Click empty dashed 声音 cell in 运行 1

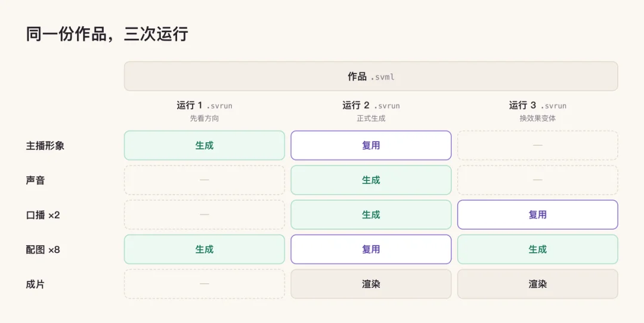coord(205,180)
